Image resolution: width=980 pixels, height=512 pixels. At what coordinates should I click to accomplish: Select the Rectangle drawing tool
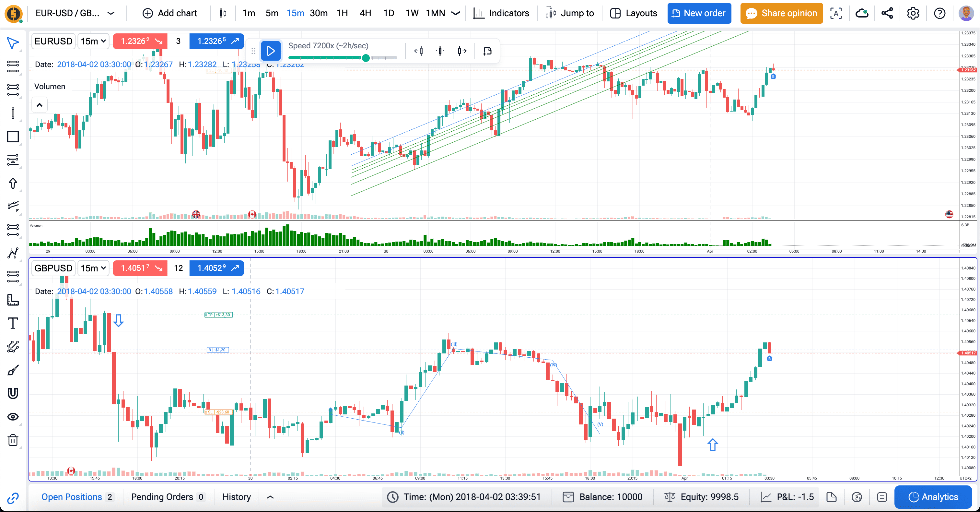click(x=13, y=137)
